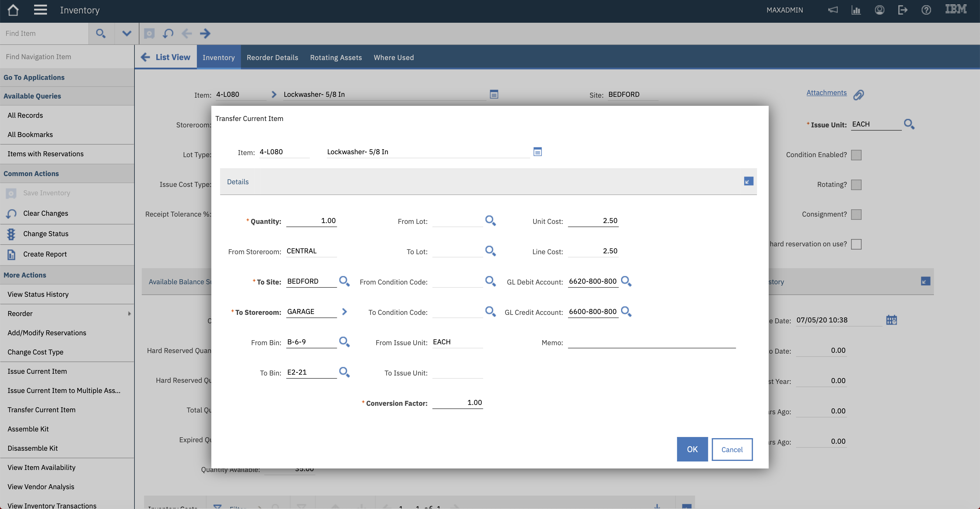This screenshot has width=980, height=509.
Task: Click the To Site lookup magnifier
Action: (344, 281)
